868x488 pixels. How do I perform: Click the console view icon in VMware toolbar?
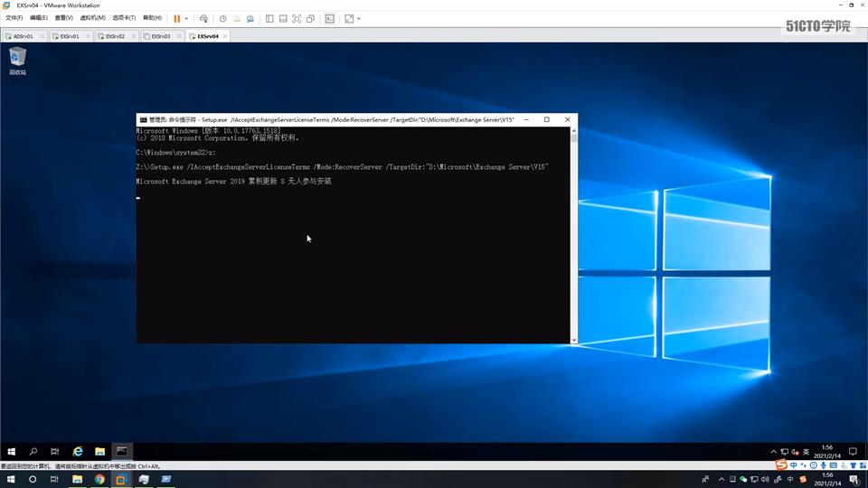coord(330,18)
